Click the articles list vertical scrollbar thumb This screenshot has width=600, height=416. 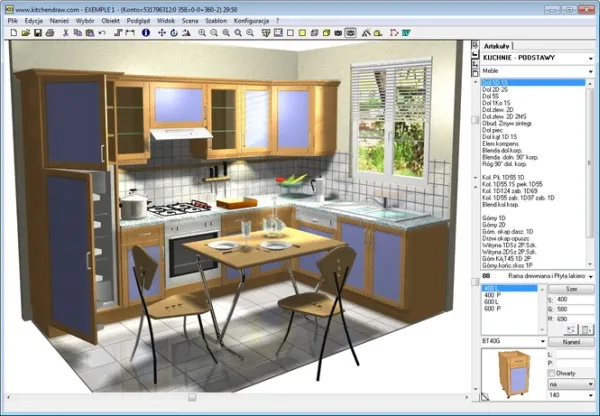click(x=590, y=163)
